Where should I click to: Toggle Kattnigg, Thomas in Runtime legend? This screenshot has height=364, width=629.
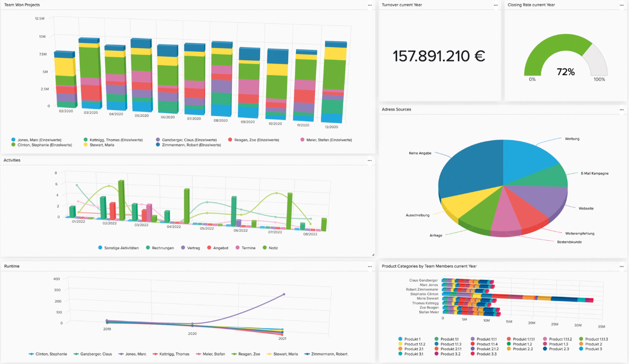[172, 354]
